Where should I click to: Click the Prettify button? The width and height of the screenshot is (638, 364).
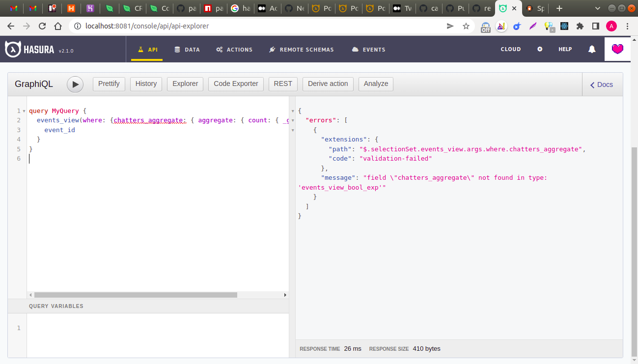pyautogui.click(x=109, y=84)
